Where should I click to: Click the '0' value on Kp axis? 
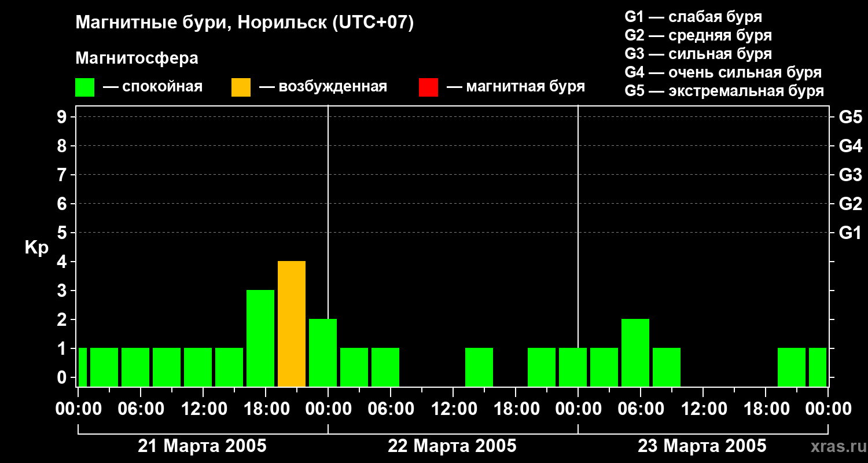(63, 377)
